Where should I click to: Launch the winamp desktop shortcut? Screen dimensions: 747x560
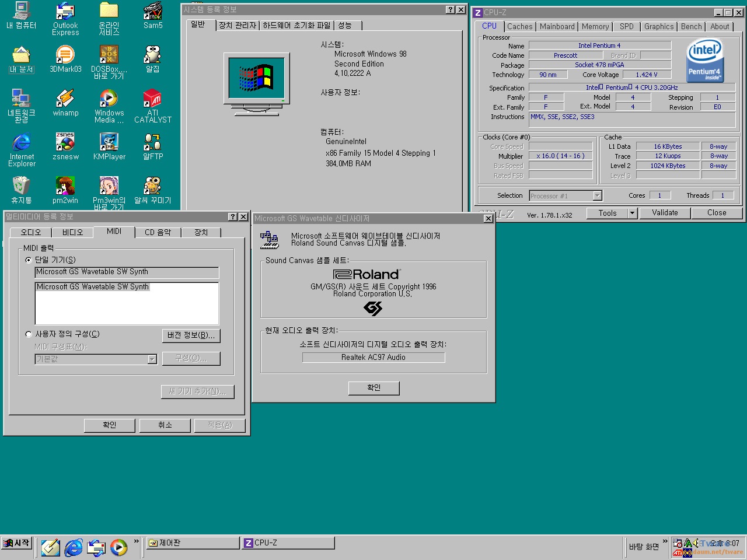tap(65, 103)
